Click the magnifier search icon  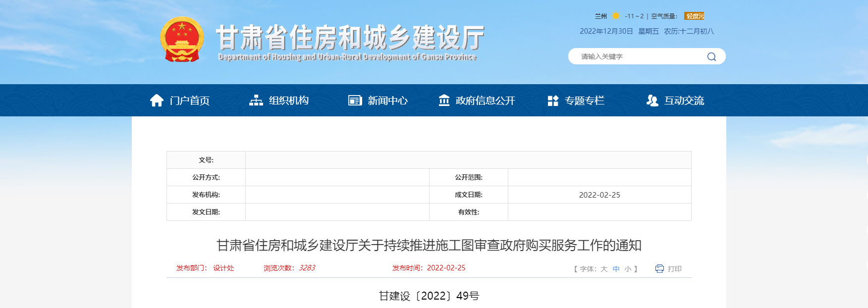pyautogui.click(x=711, y=56)
